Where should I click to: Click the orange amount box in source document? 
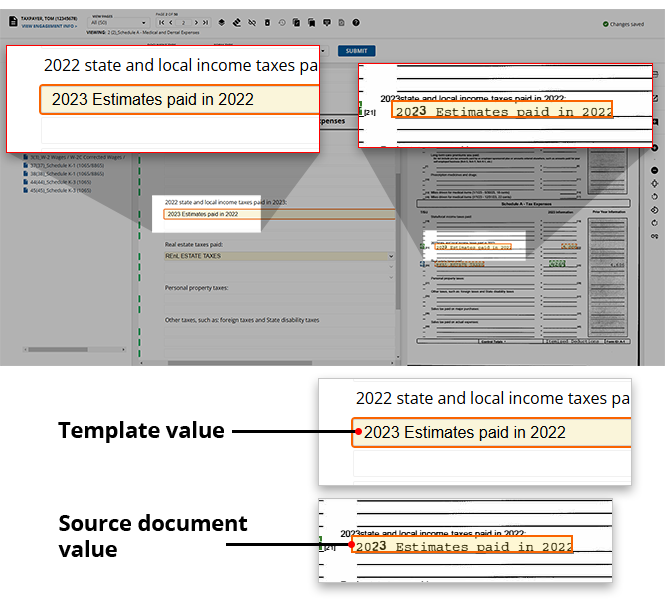click(569, 246)
